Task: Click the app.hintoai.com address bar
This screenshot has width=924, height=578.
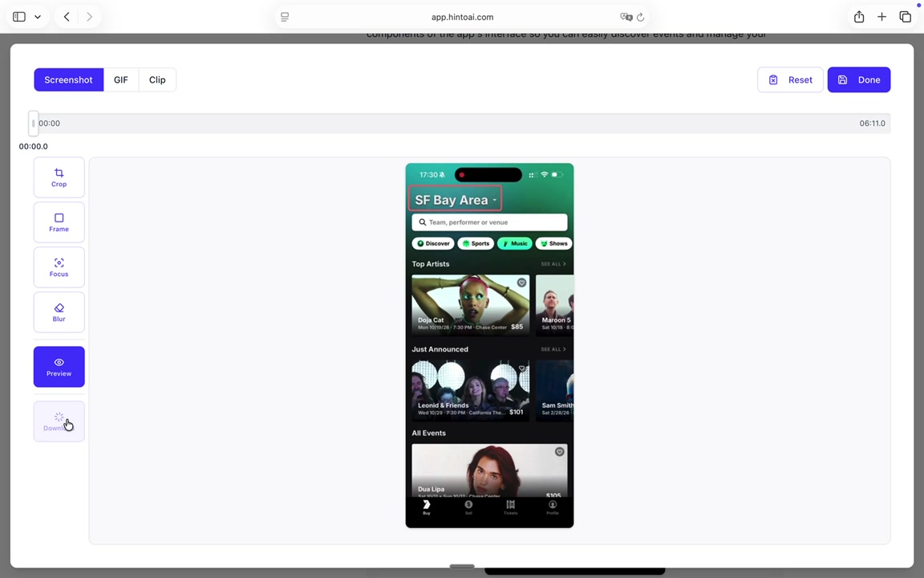Action: pyautogui.click(x=462, y=17)
